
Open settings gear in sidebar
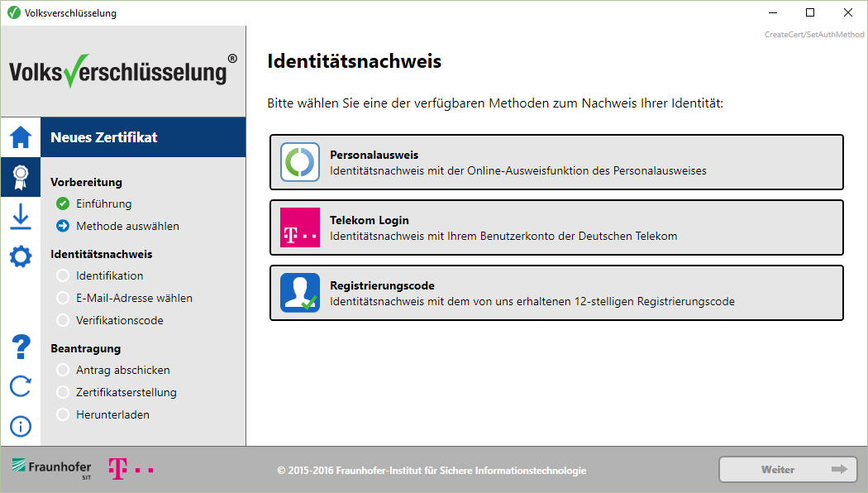(21, 256)
